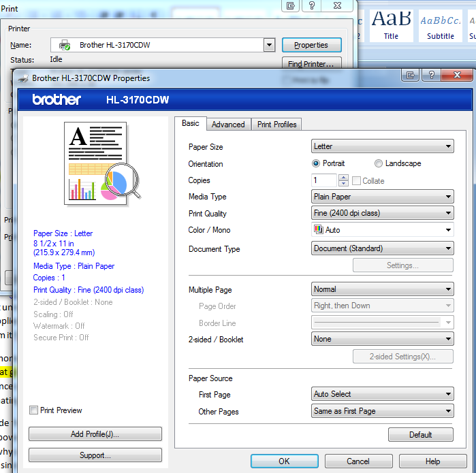
Task: Open the Color / Mono dropdown
Action: coord(383,229)
